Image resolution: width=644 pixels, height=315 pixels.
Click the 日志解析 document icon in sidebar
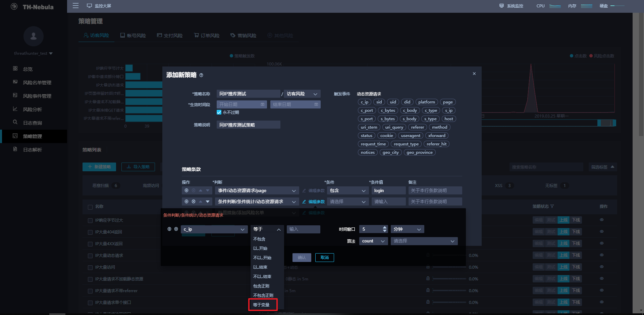(x=15, y=149)
